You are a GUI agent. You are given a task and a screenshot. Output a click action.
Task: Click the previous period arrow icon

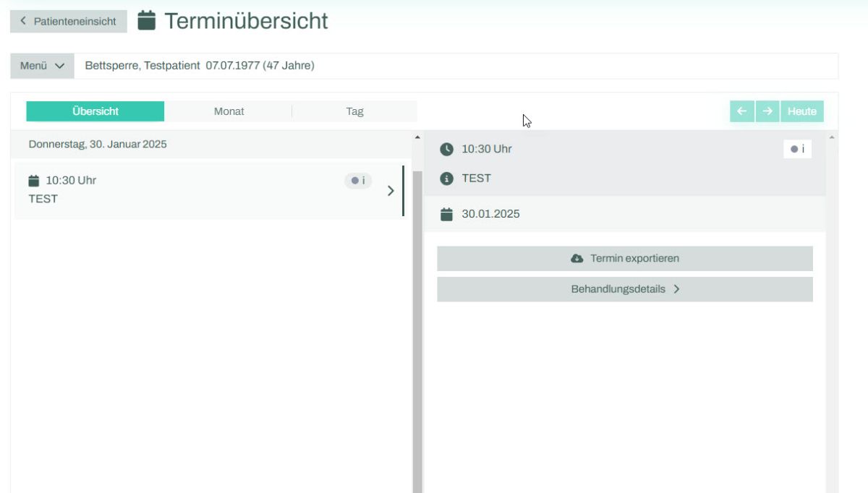point(741,111)
